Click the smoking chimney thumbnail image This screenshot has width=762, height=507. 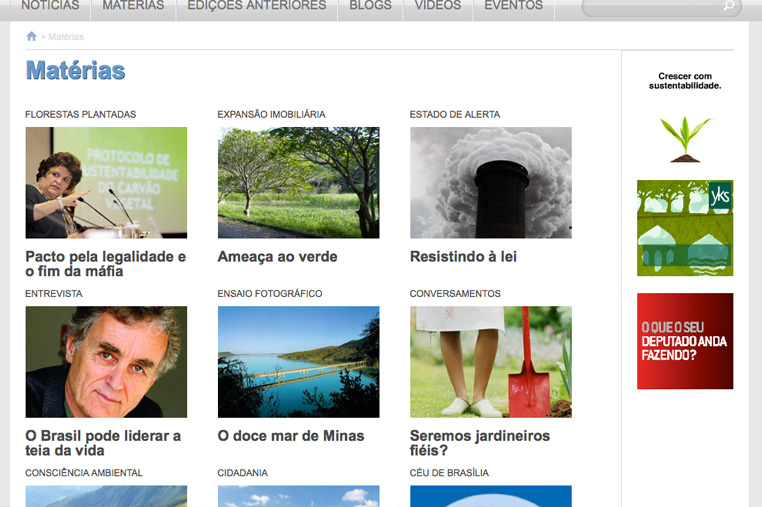491,182
